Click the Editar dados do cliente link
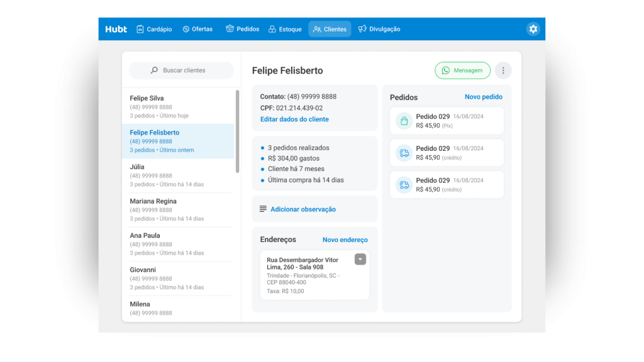 coord(294,119)
